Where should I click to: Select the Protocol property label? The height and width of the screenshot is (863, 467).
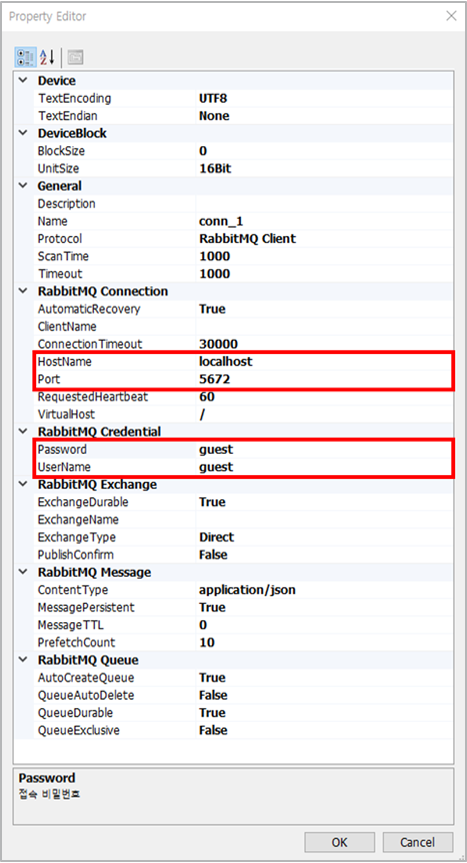point(59,239)
